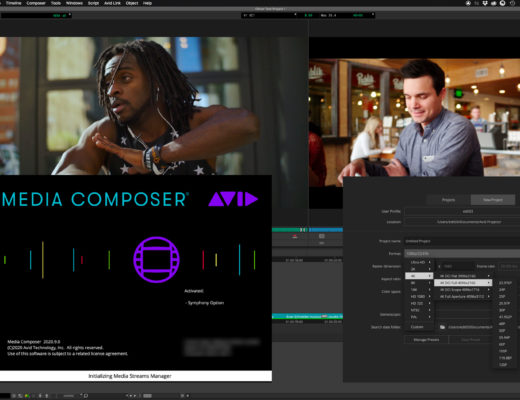Select the 24P frame rate
520x400 pixels.
tap(505, 290)
